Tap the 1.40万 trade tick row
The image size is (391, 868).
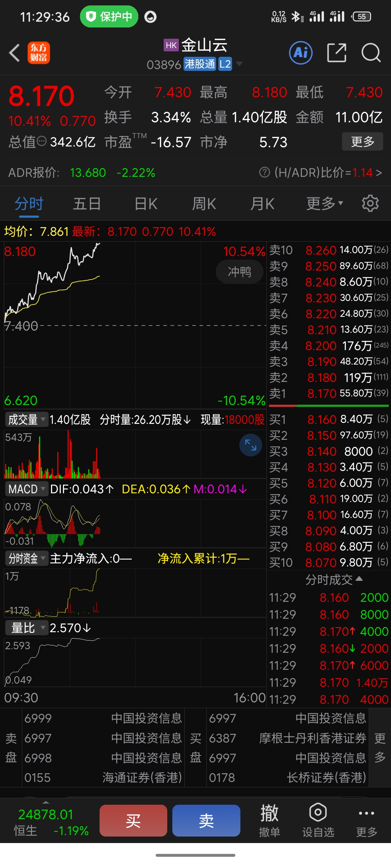pos(329,682)
